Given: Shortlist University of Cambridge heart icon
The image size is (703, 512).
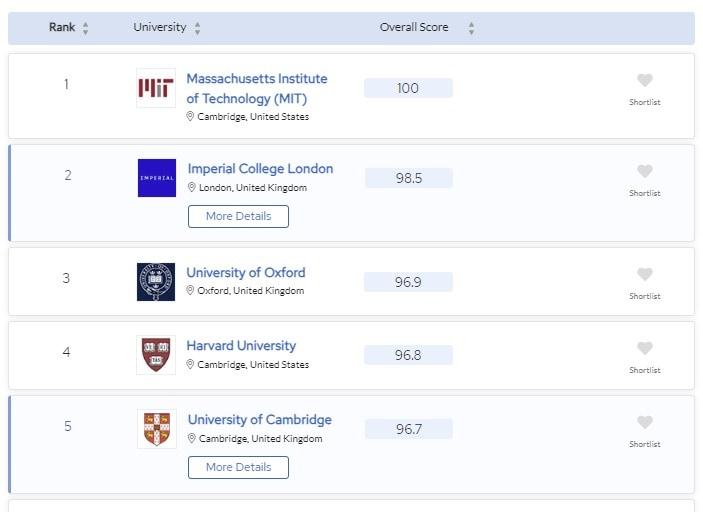Looking at the screenshot, I should click(x=645, y=423).
